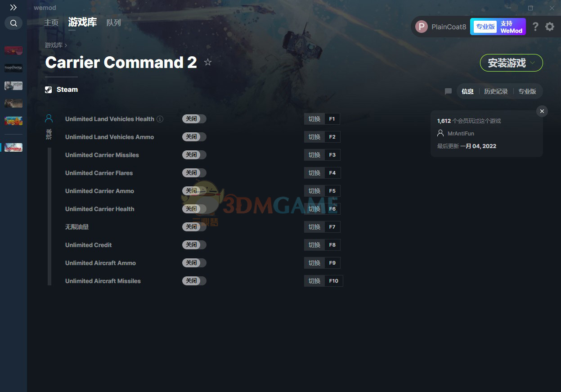This screenshot has height=392, width=561.
Task: Click the 切换 button beside F10
Action: click(x=314, y=281)
